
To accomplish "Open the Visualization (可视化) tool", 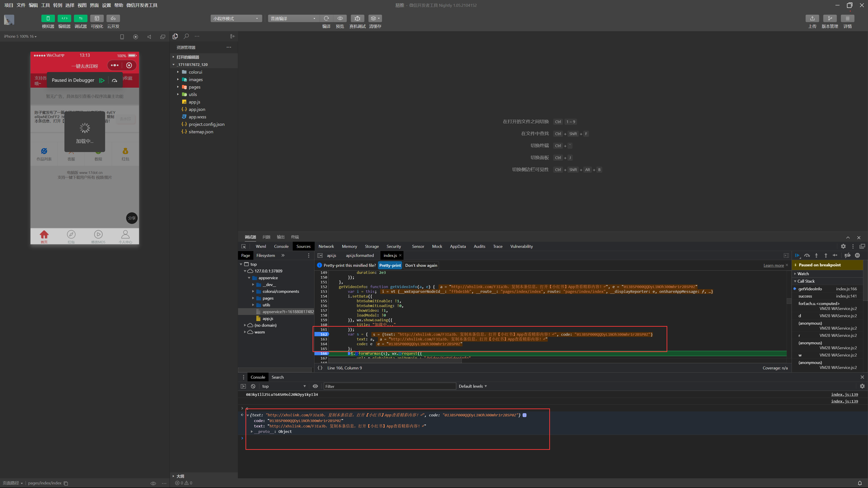I will pyautogui.click(x=97, y=18).
